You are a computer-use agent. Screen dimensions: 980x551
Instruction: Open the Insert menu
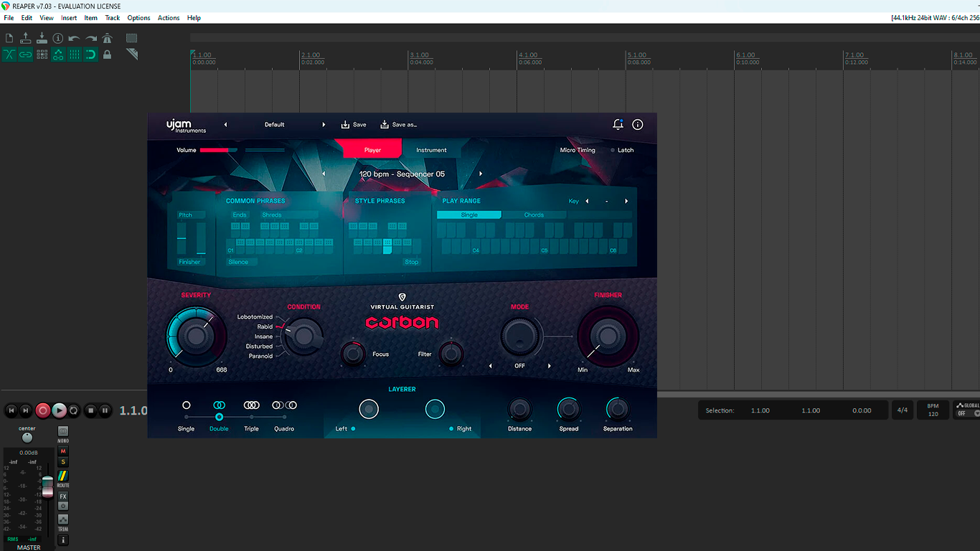69,18
